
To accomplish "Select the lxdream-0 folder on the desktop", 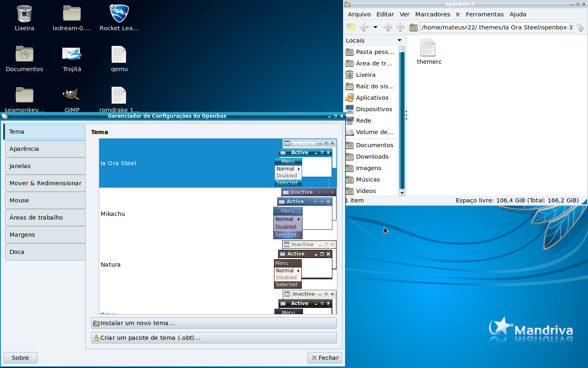I will 72,18.
